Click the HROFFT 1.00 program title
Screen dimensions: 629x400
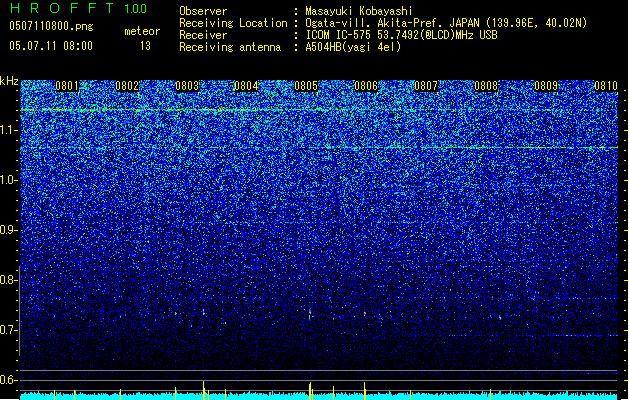[78, 8]
